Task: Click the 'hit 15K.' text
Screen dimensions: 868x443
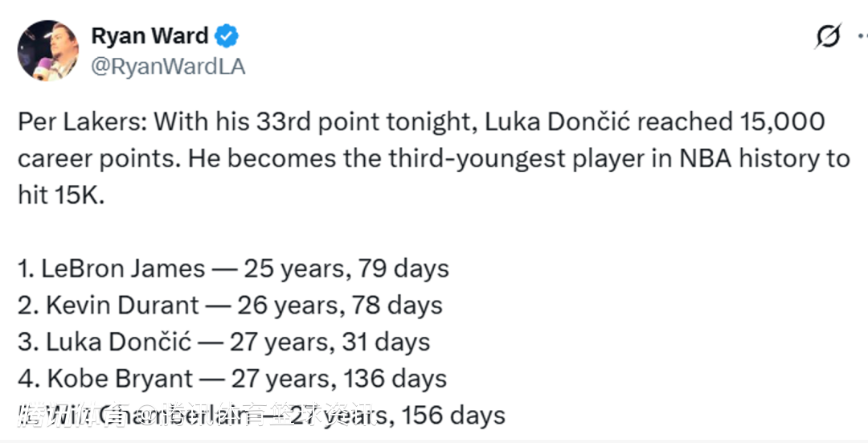Action: [61, 195]
